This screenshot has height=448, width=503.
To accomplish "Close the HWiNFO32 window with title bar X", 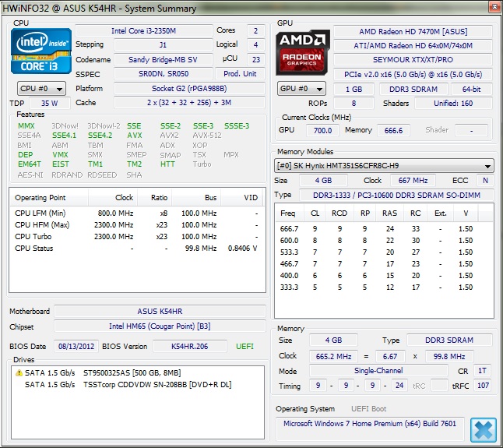I will pos(494,7).
